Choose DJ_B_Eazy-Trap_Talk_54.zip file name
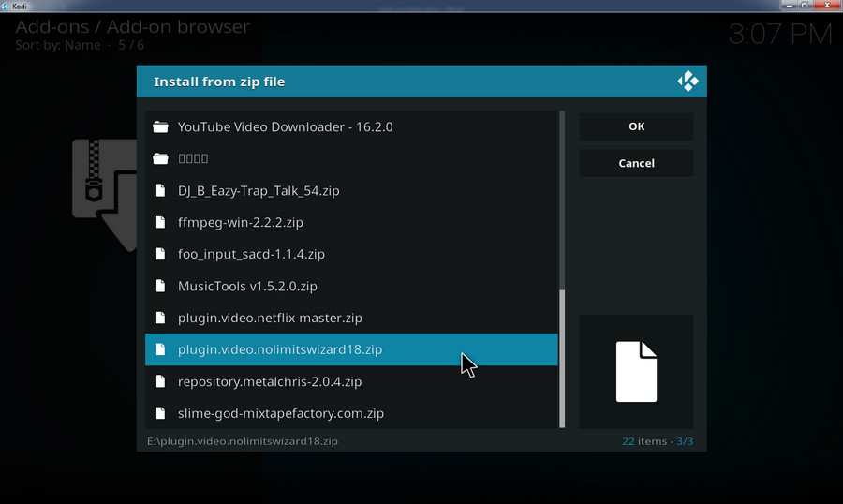 pos(259,190)
